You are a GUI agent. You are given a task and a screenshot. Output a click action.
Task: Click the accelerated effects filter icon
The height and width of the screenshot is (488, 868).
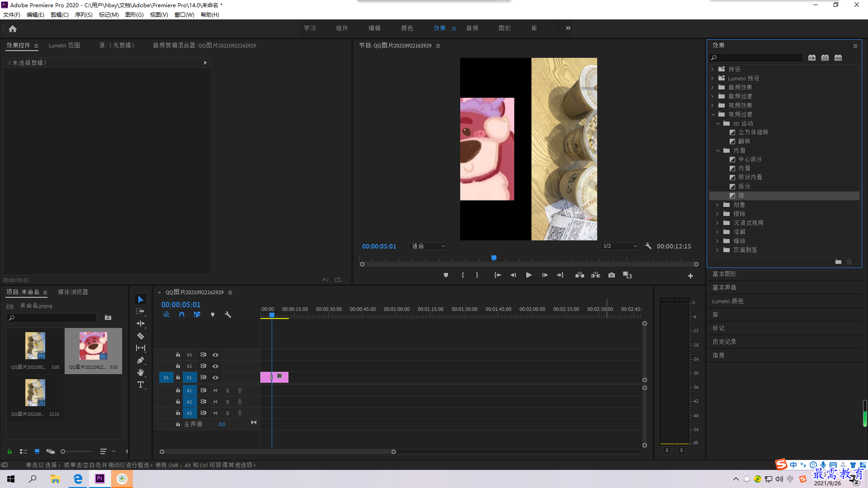(812, 58)
